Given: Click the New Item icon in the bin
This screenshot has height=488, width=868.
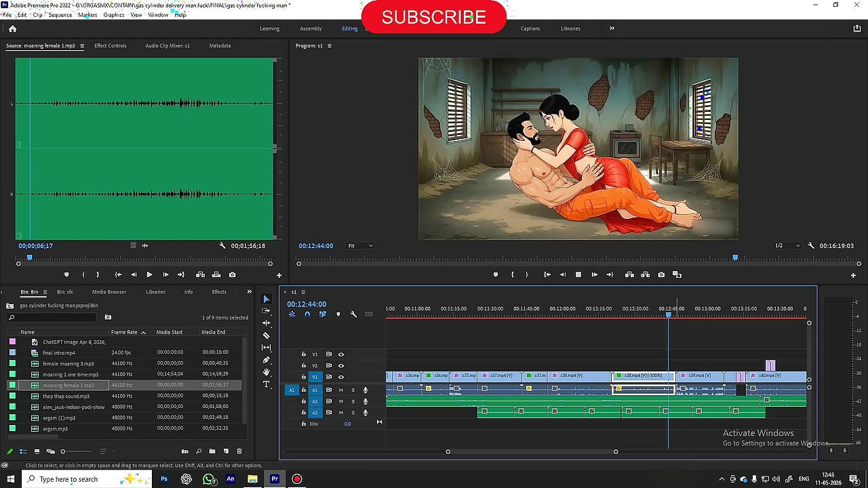Looking at the screenshot, I should click(226, 451).
